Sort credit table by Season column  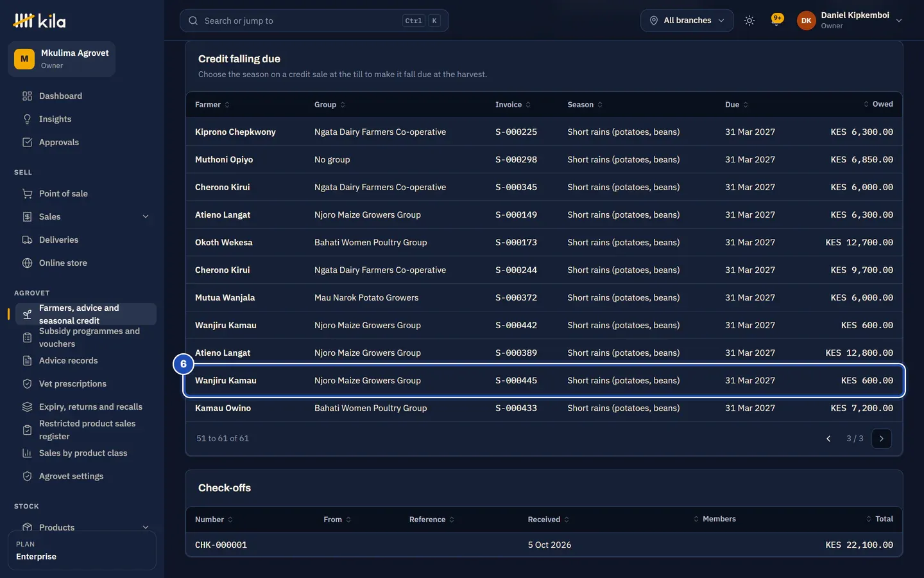585,105
